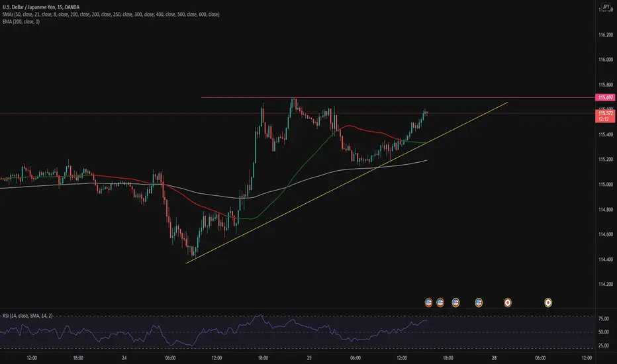The image size is (617, 364).
Task: Click the 75.00 RSI axis value
Action: click(604, 319)
